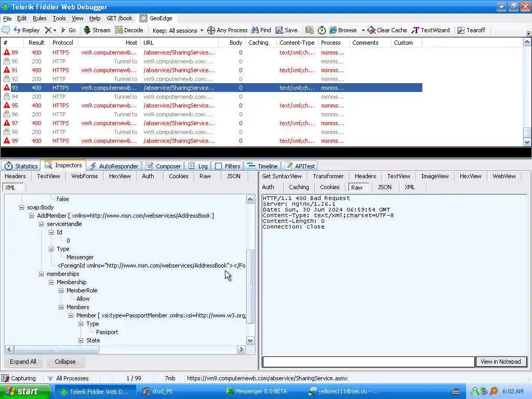The height and width of the screenshot is (399, 532).
Task: Click the Tearoff toolbar button
Action: click(472, 30)
